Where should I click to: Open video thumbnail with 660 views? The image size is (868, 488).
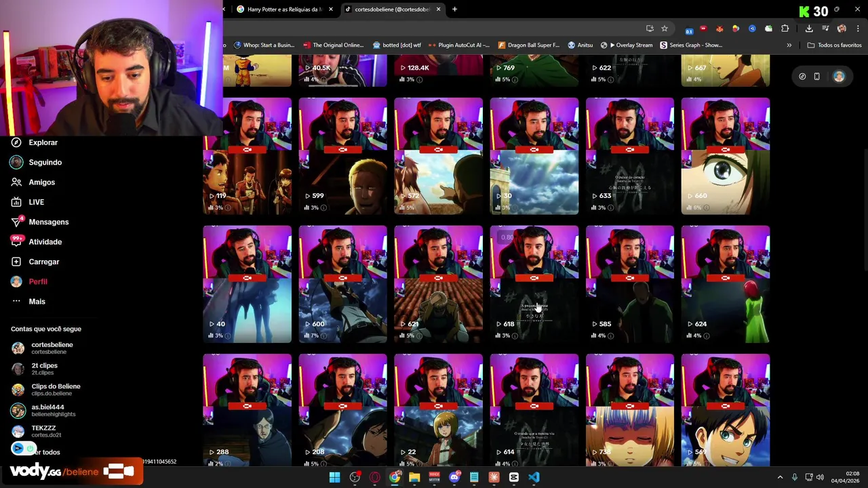pyautogui.click(x=726, y=156)
